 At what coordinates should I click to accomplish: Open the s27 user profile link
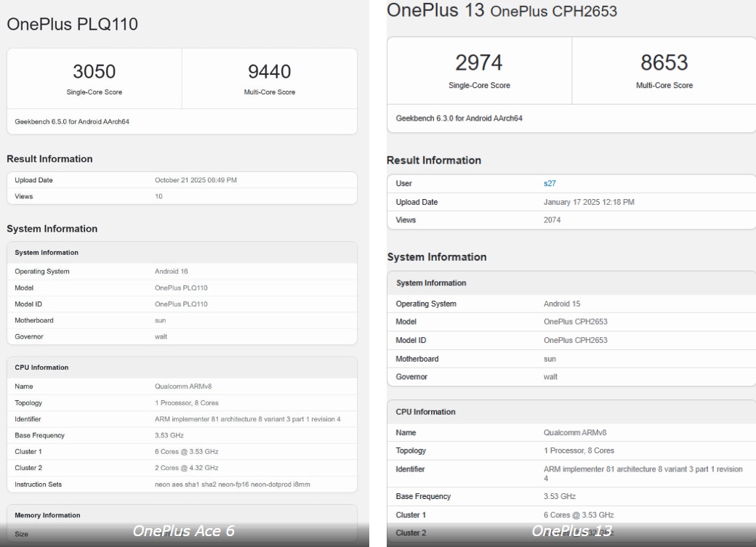pos(550,183)
